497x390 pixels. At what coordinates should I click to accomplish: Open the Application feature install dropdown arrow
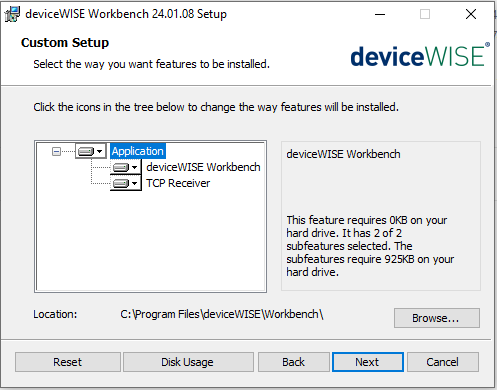100,152
